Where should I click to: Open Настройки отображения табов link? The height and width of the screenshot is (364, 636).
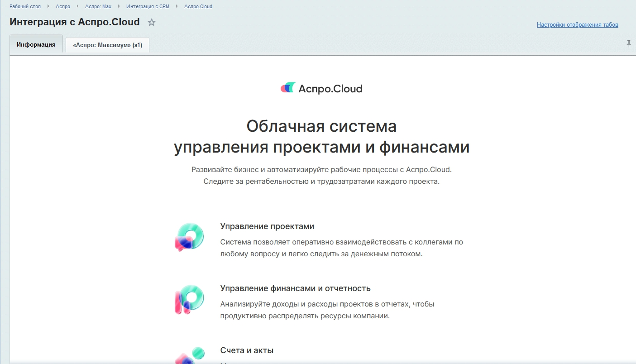577,25
